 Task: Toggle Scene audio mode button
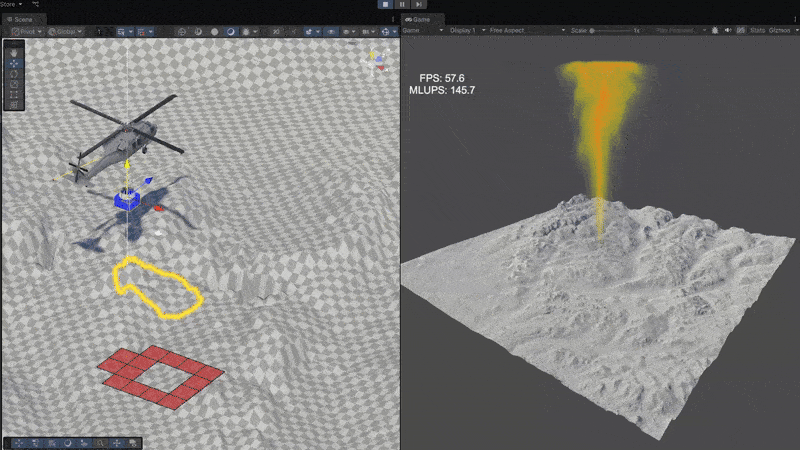(231, 32)
